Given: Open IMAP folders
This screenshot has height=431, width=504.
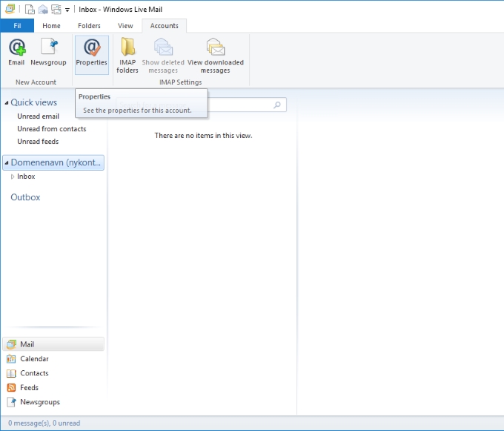Looking at the screenshot, I should [127, 56].
